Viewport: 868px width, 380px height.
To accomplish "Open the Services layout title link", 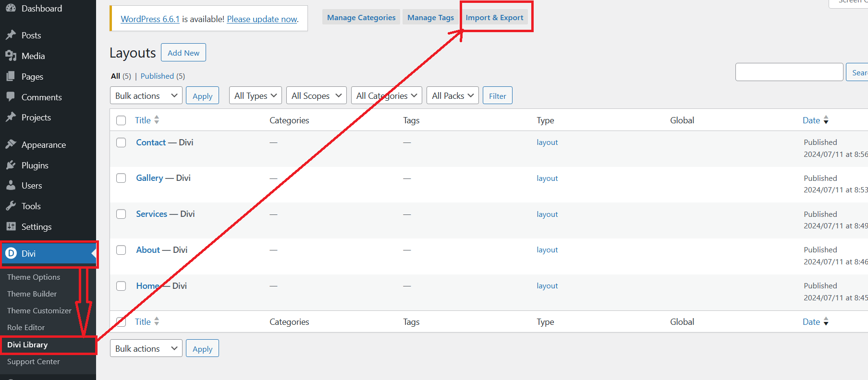I will [151, 214].
